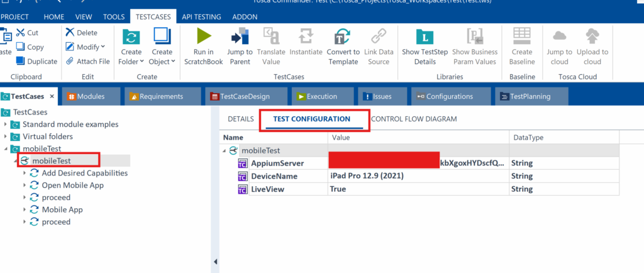Select the TEST CONFIGURATION subtab

click(312, 119)
